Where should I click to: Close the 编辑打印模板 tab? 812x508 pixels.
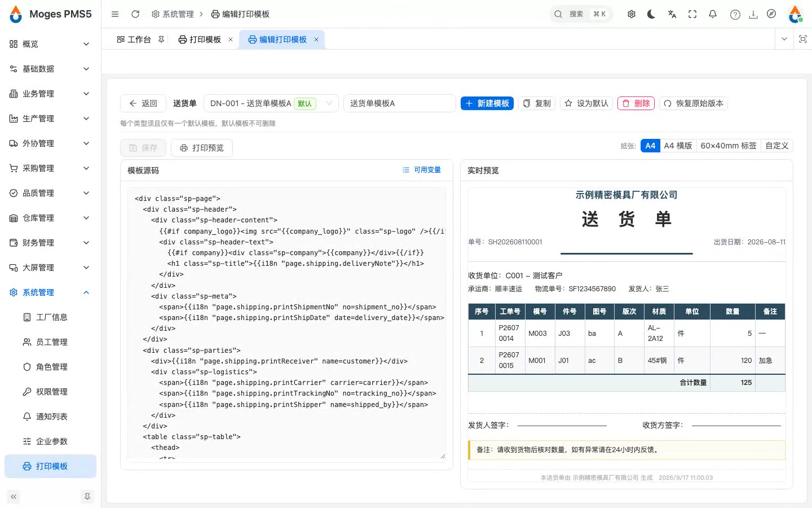316,40
